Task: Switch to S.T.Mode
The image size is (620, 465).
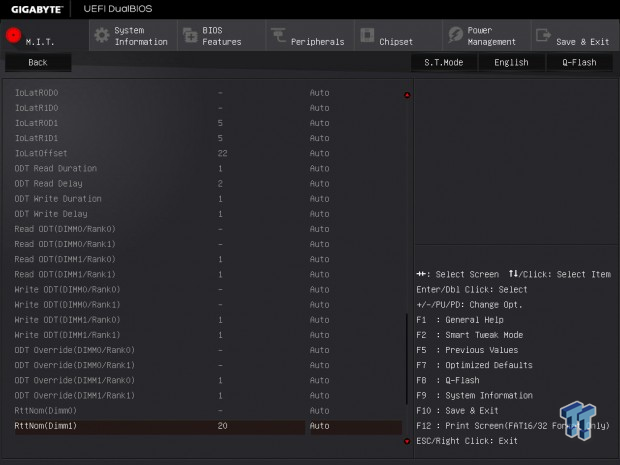Action: (x=444, y=62)
